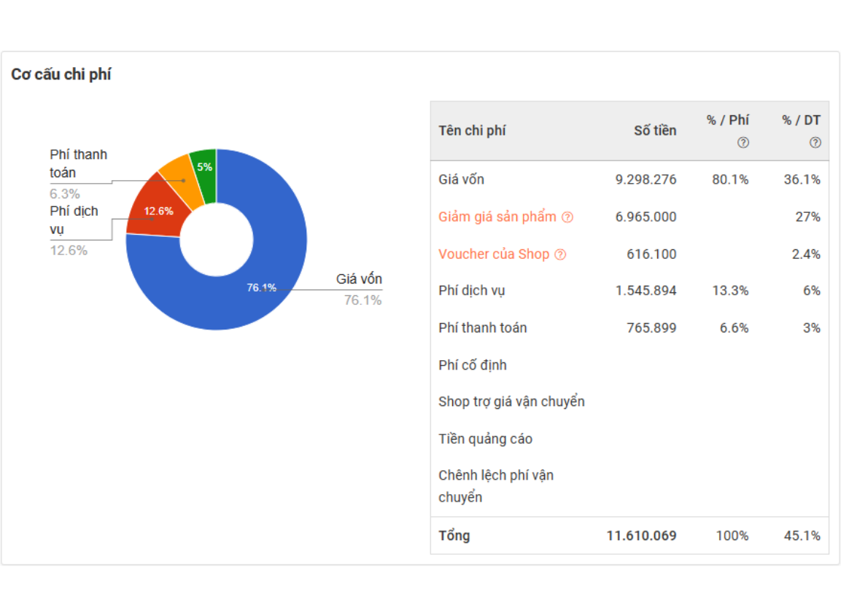841x616 pixels.
Task: Click the Phí thanh toán table row
Action: (x=482, y=328)
